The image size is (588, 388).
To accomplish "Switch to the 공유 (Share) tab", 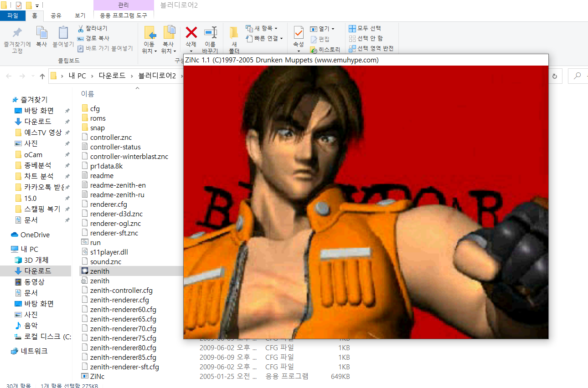I will coord(56,15).
